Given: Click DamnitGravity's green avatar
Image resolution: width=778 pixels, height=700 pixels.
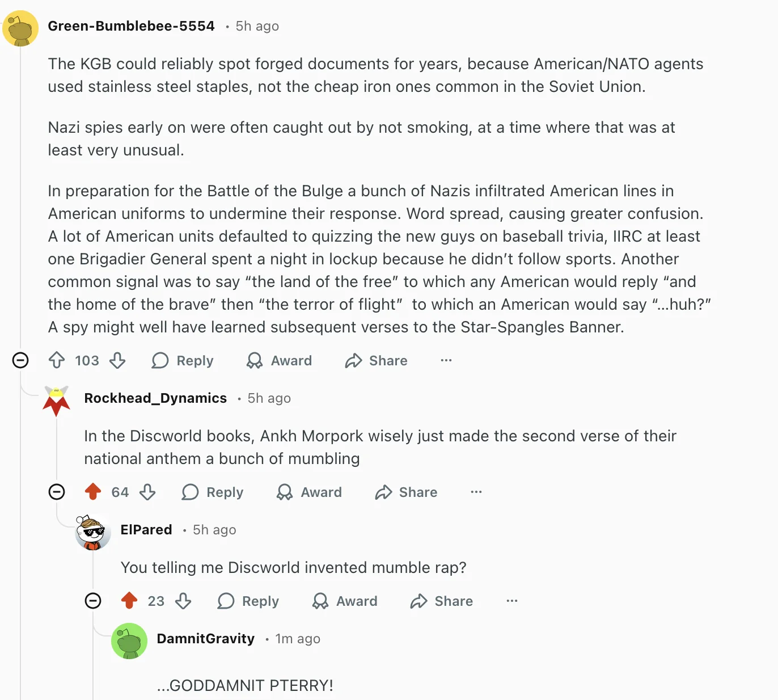Looking at the screenshot, I should tap(129, 641).
